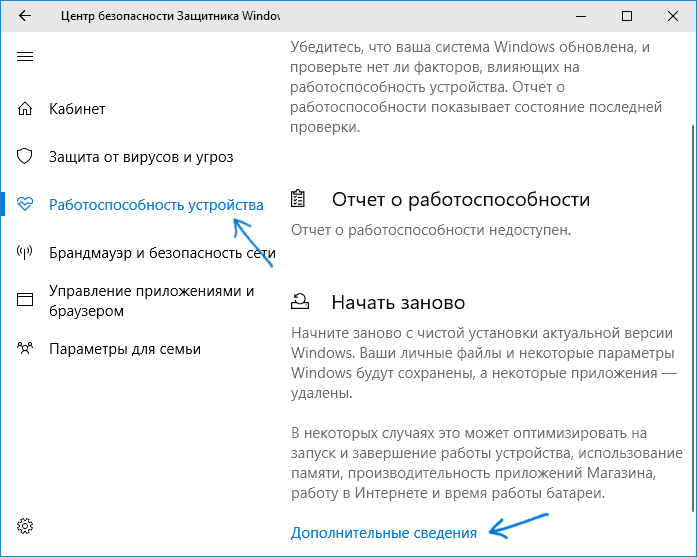Select Работоспособность устройства
697x557 pixels.
tap(156, 205)
